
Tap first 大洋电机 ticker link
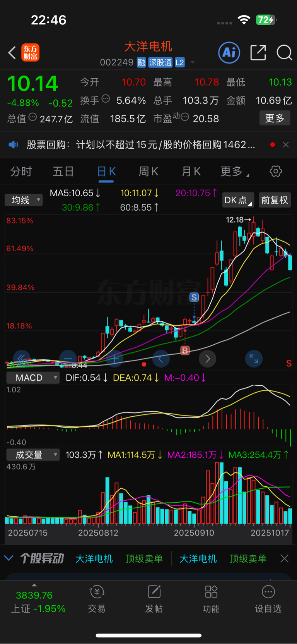(94, 558)
